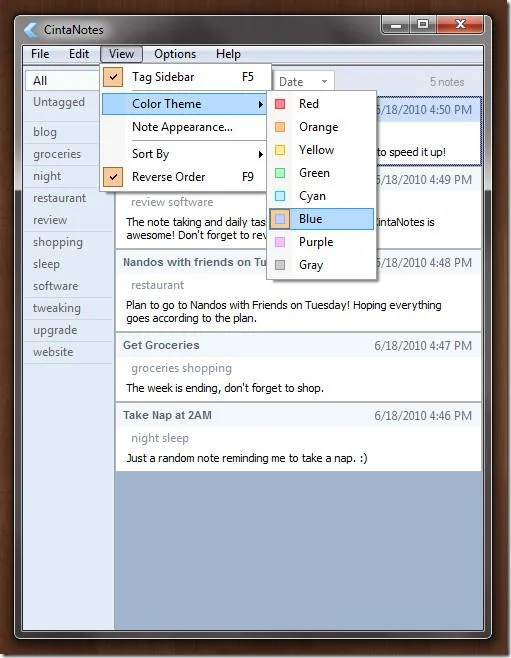Select the Yellow theme swatch

(x=280, y=150)
